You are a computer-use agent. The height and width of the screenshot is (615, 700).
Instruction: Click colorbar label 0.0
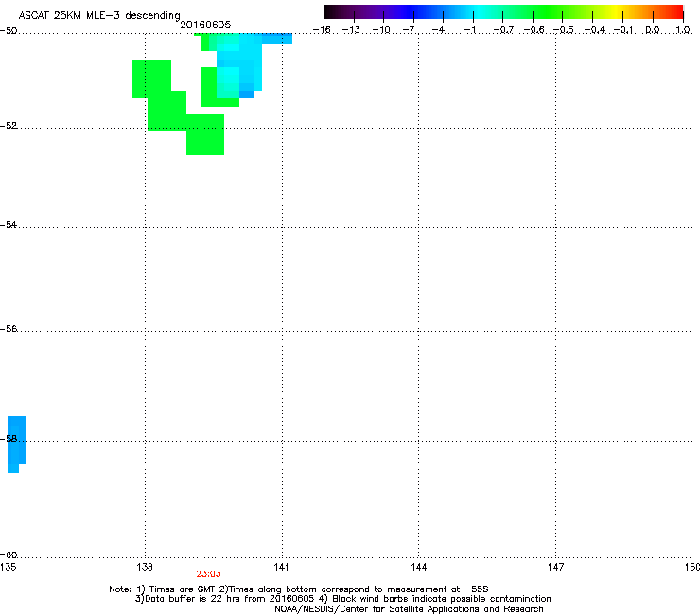[x=653, y=30]
